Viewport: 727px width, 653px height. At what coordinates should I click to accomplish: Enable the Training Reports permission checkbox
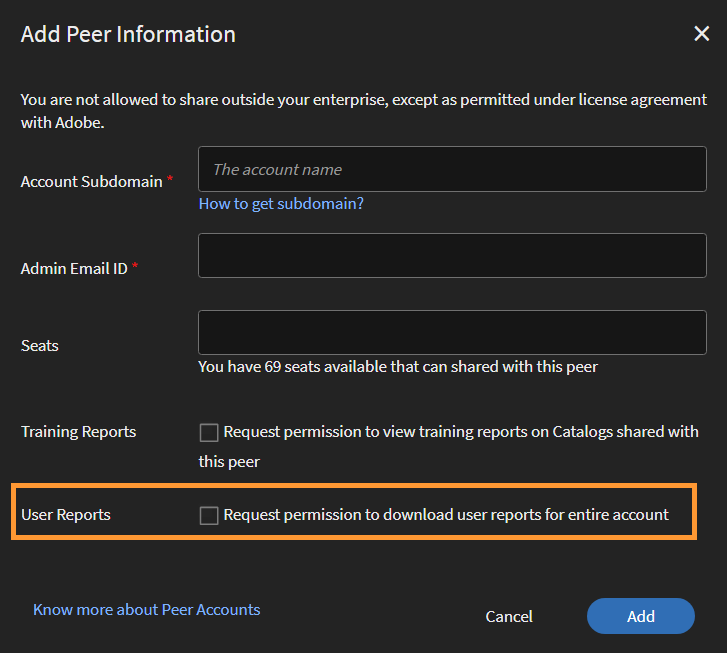(209, 433)
